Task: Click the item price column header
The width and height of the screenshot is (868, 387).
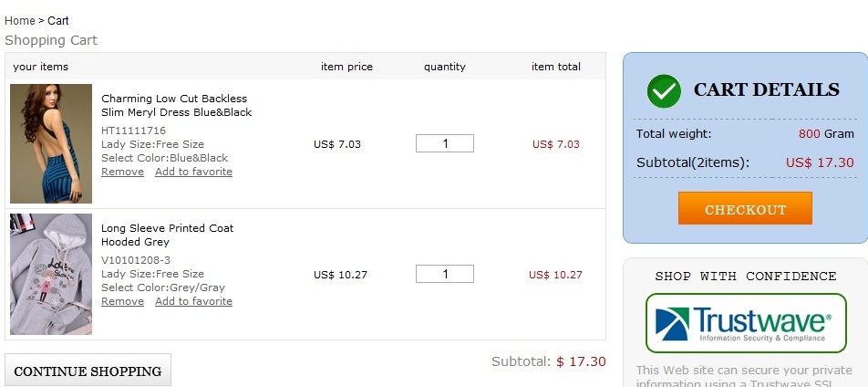Action: click(346, 67)
